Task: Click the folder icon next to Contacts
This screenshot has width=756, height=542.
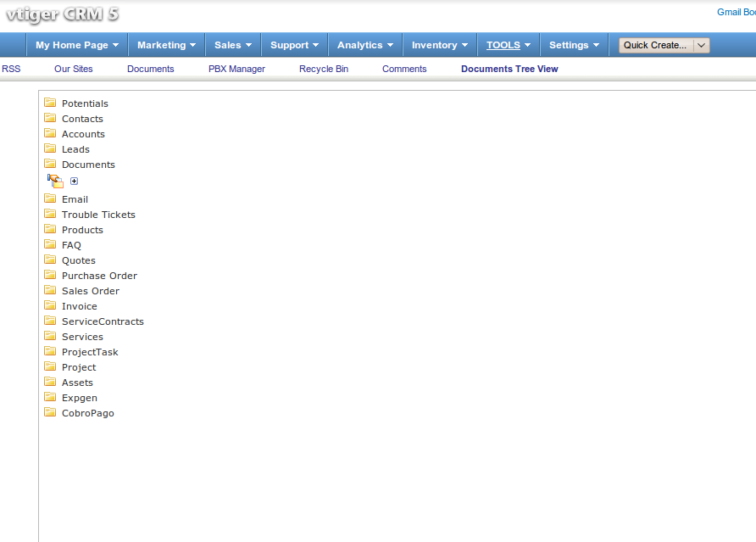Action: coord(50,118)
